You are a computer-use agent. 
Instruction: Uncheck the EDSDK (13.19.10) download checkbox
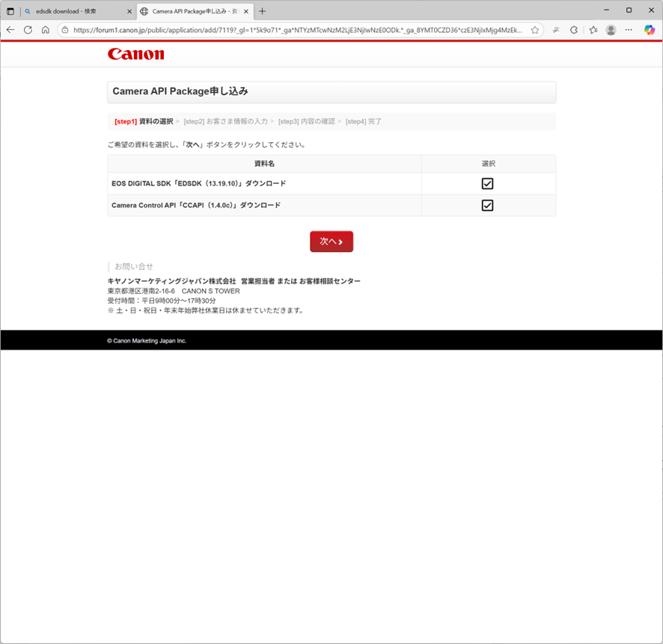pyautogui.click(x=487, y=184)
